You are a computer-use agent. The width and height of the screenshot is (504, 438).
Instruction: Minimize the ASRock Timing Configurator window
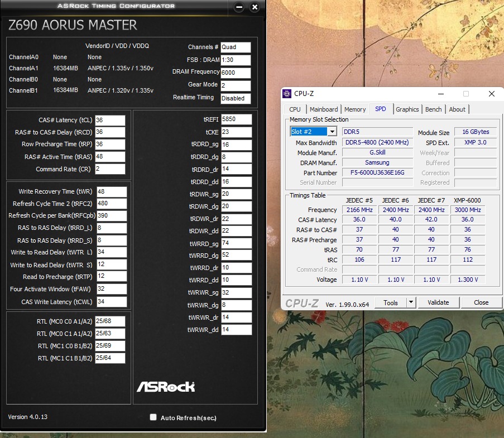pos(239,7)
